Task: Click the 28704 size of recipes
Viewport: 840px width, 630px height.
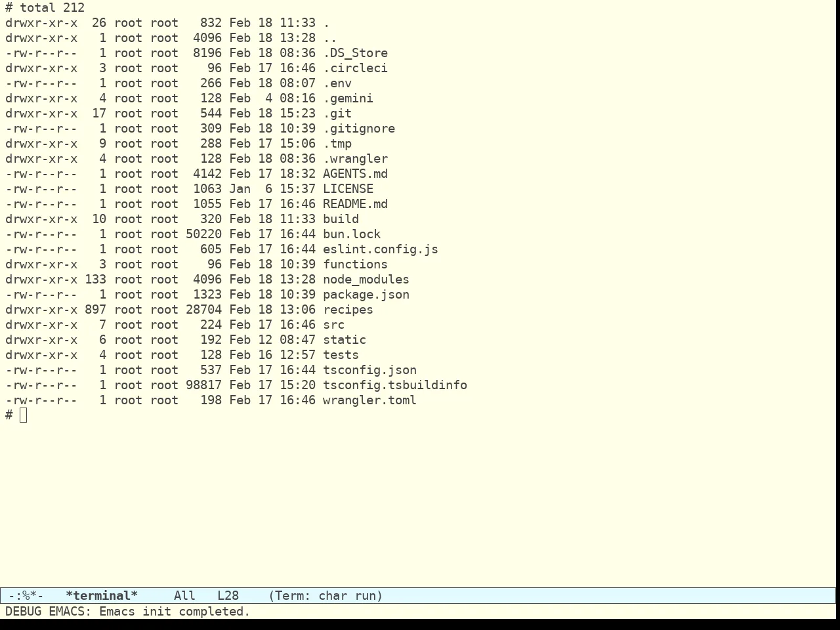Action: (203, 310)
